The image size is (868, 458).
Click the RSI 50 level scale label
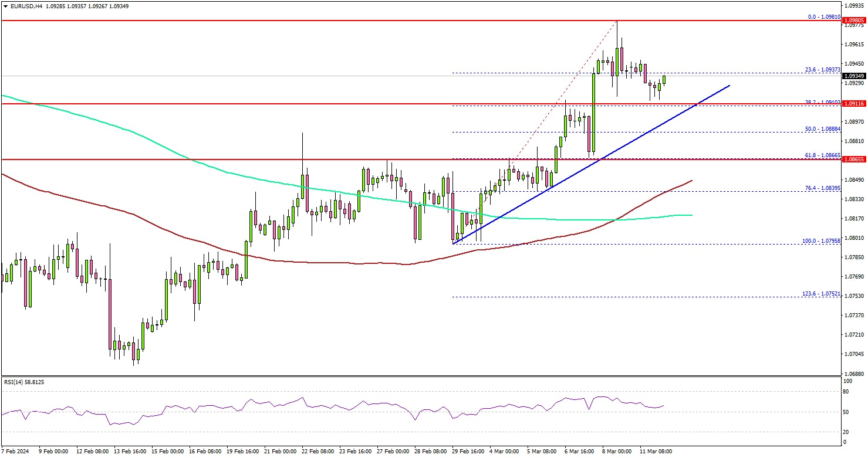[x=845, y=412]
